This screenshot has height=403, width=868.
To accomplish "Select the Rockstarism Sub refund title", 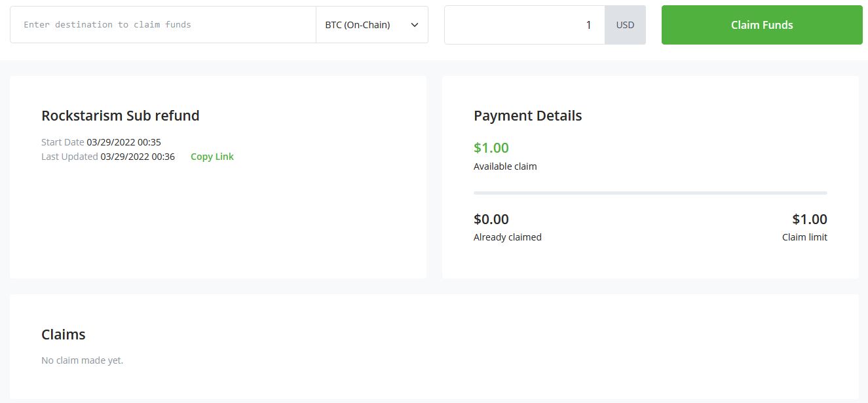I will click(120, 115).
